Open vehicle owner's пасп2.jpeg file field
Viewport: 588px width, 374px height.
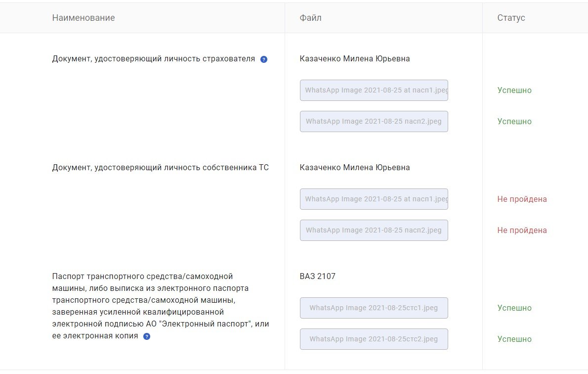[374, 231]
